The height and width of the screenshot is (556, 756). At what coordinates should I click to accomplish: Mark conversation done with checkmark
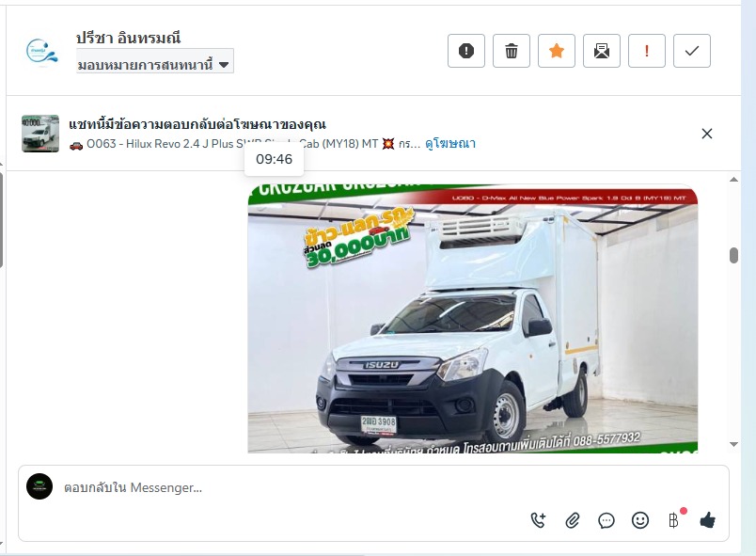(692, 51)
